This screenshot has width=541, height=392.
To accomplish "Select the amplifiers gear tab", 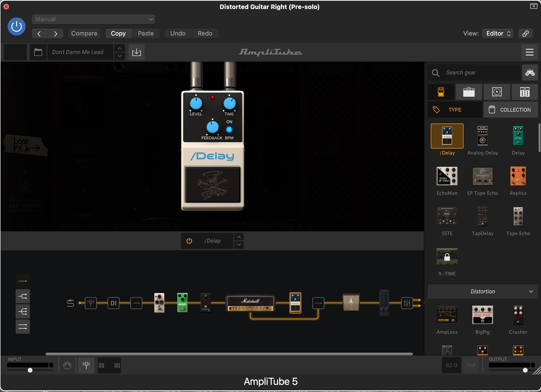I will [x=469, y=92].
